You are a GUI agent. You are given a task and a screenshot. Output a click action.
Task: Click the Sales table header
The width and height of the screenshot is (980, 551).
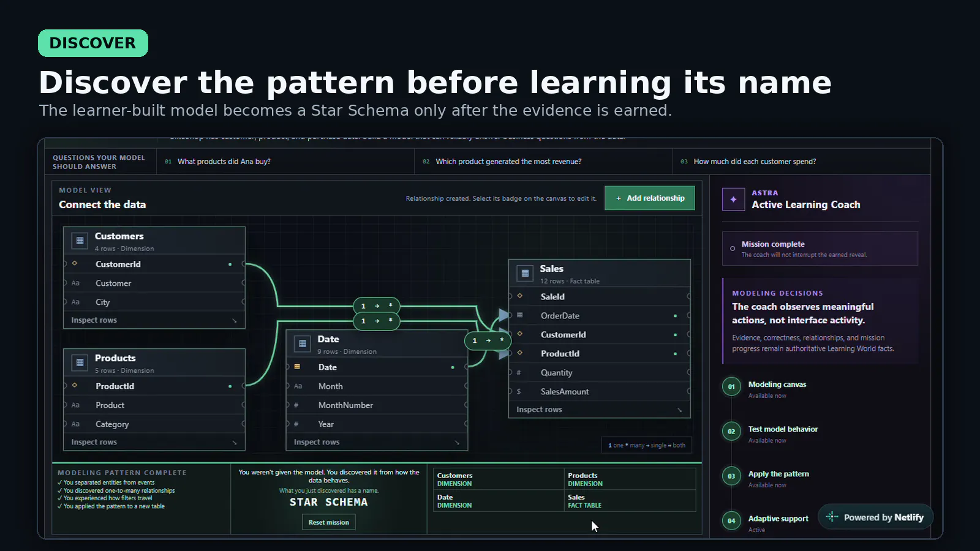point(600,273)
